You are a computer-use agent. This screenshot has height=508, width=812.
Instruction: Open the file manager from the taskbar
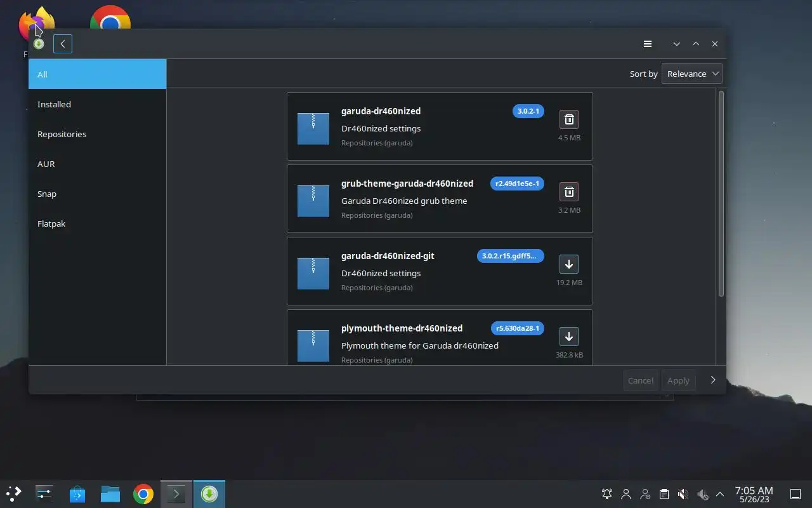click(110, 493)
